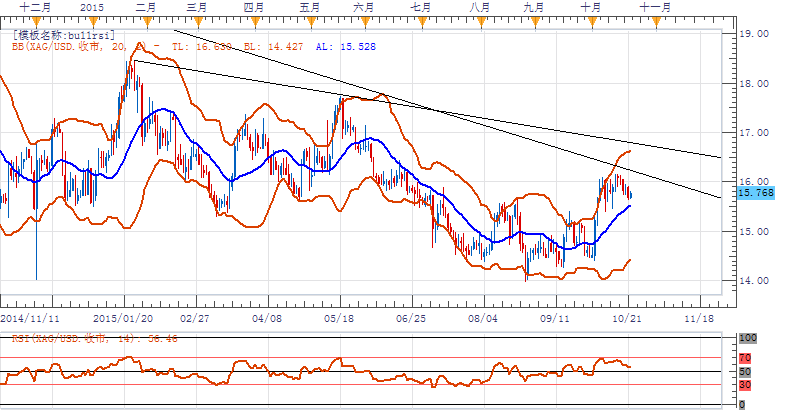Screen dimensions: 786x410
Task: Click the orange marker under 八月
Action: pyautogui.click(x=481, y=22)
